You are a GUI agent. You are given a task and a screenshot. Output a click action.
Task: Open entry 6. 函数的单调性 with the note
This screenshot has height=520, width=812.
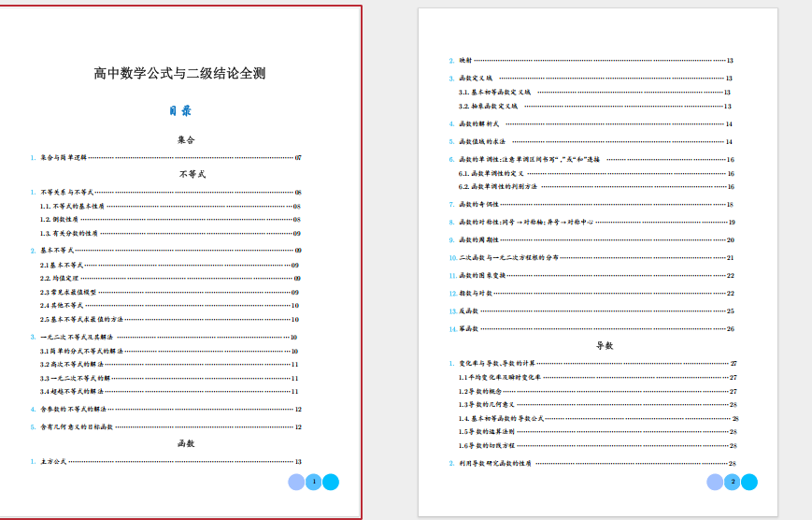click(591, 159)
